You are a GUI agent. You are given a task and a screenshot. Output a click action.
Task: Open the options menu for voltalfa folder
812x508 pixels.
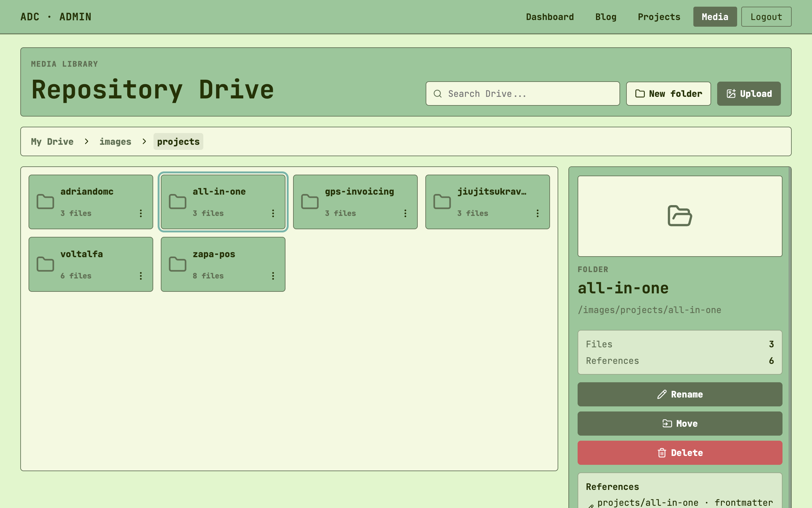click(x=141, y=276)
